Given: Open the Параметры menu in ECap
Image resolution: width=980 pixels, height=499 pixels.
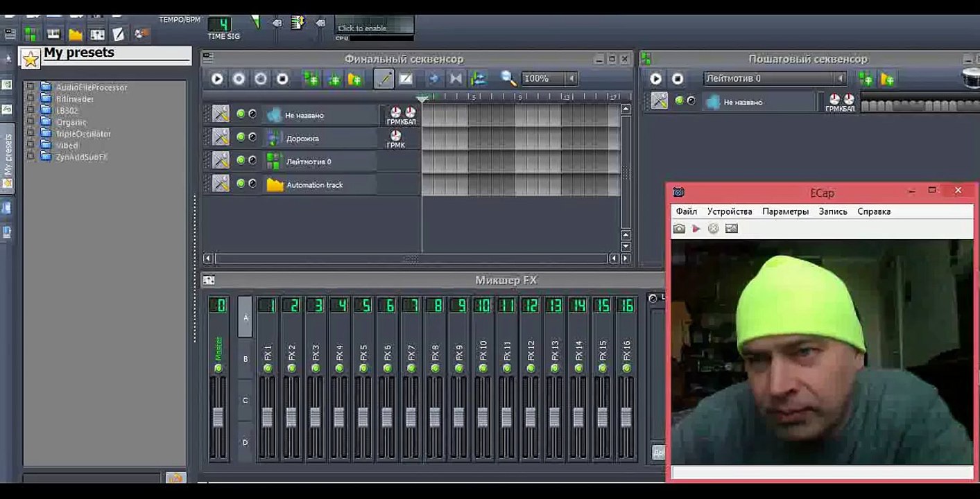Looking at the screenshot, I should [785, 211].
